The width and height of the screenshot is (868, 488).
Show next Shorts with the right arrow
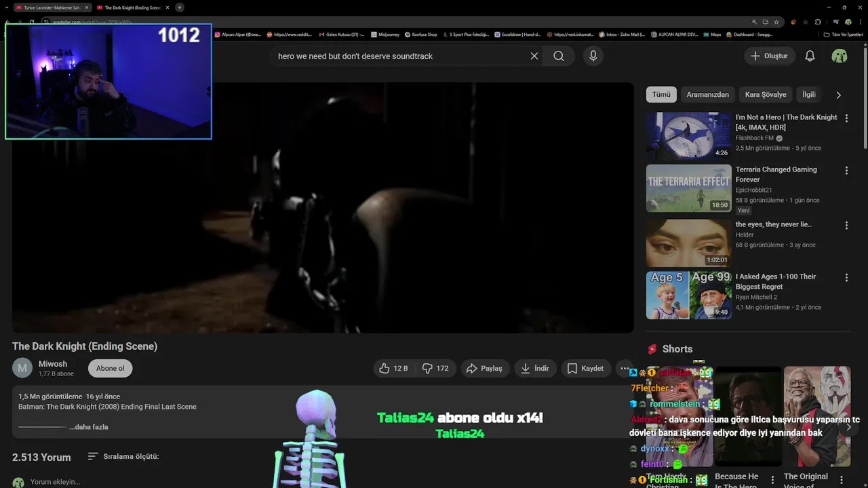tap(848, 427)
